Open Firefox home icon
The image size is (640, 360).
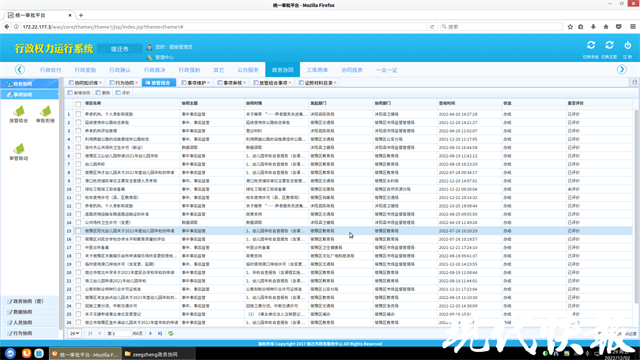click(x=606, y=27)
